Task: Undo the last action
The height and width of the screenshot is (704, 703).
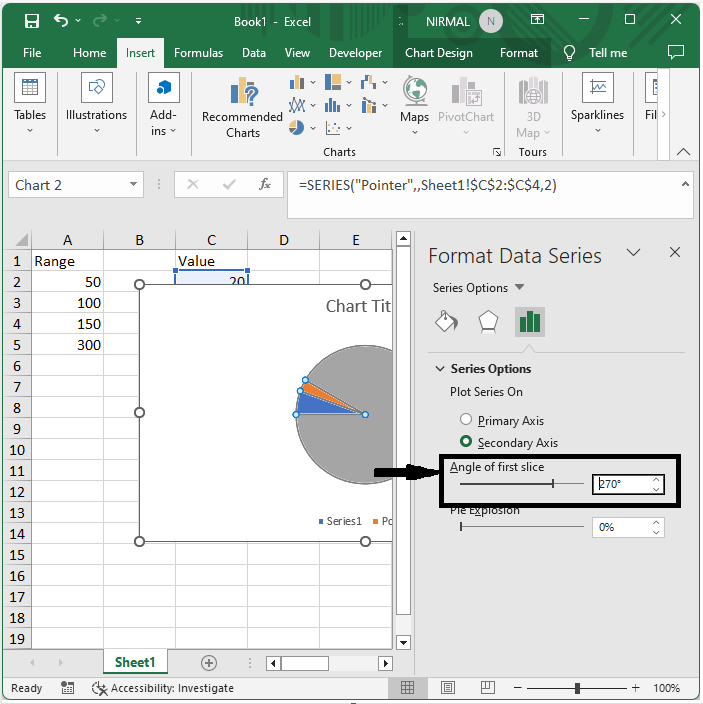Action: tap(61, 20)
